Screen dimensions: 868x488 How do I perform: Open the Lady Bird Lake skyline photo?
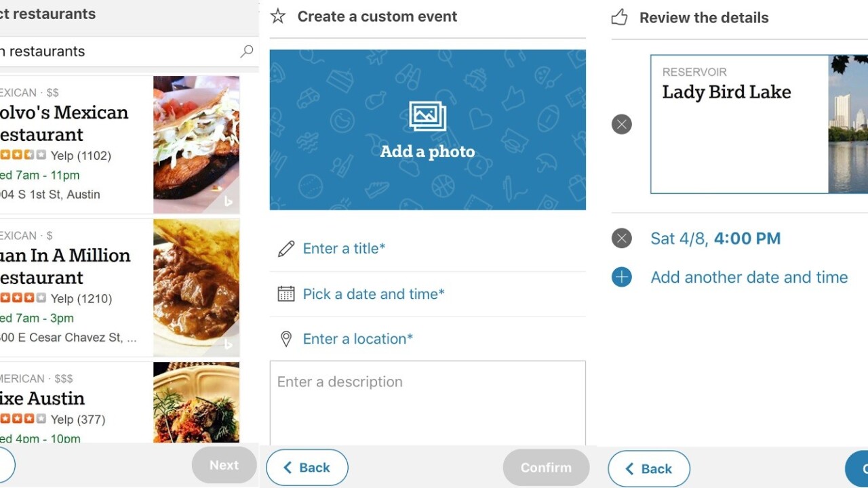pos(848,124)
